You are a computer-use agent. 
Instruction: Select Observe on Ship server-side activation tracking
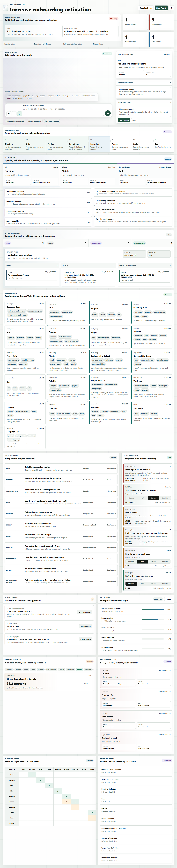[x=131, y=498]
